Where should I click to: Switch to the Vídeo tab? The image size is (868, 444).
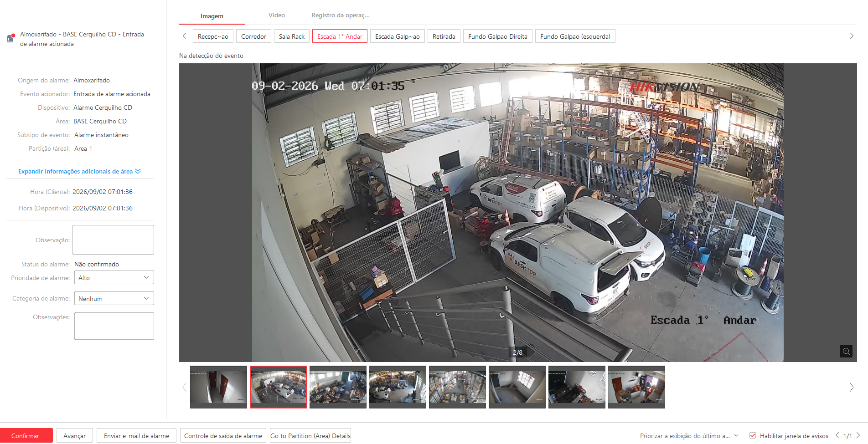click(x=276, y=15)
